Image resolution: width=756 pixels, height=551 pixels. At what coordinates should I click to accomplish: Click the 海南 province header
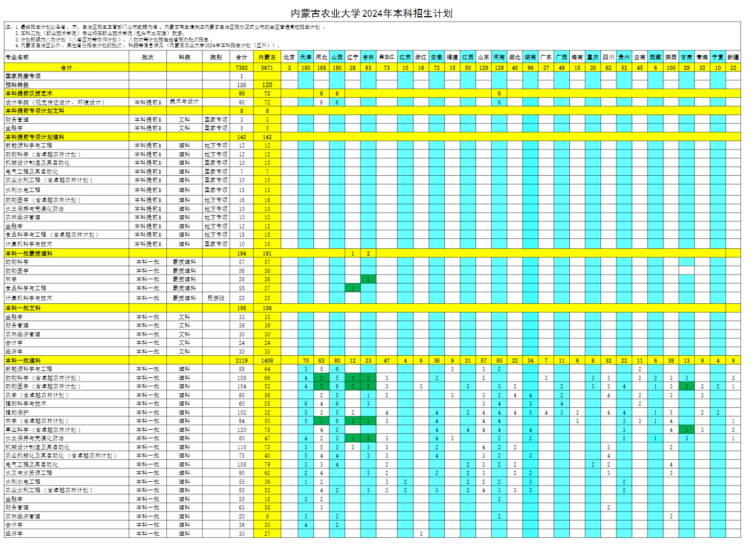tap(577, 57)
